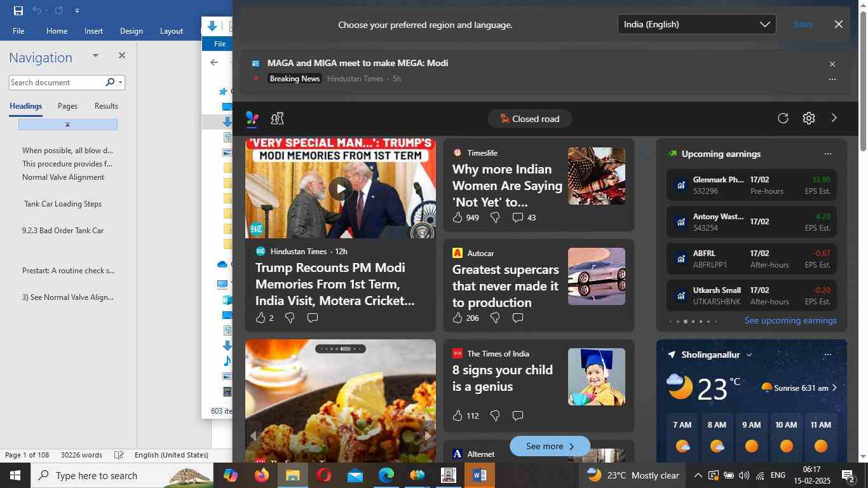This screenshot has height=488, width=868.
Task: Like the Timeslife article with 949 likes
Action: click(x=458, y=217)
